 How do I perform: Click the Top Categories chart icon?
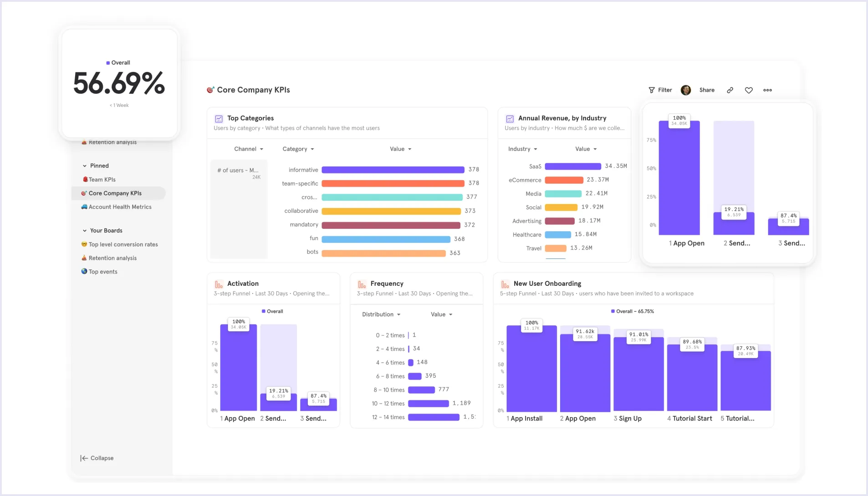pyautogui.click(x=219, y=119)
